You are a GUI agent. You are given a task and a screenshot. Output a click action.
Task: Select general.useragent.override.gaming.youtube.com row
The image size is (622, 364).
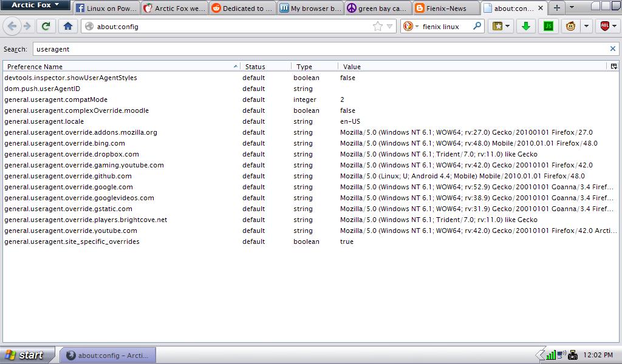tap(311, 165)
